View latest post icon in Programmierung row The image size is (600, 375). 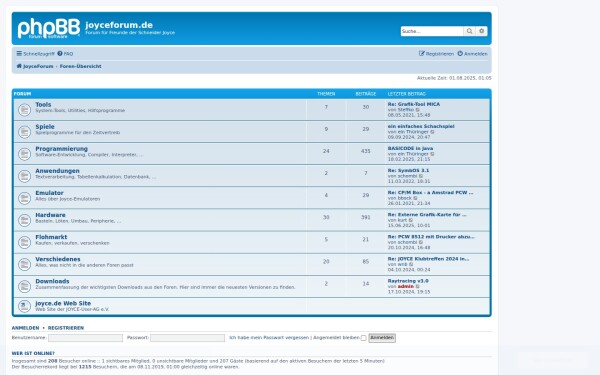[x=432, y=154]
